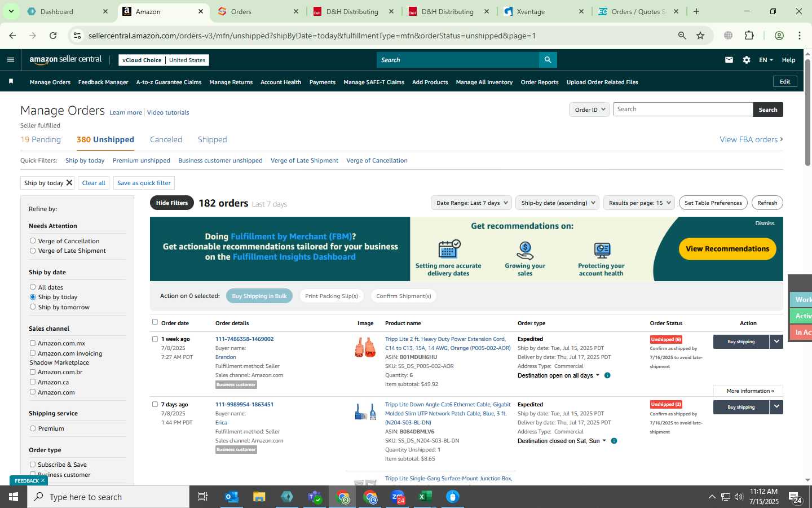
Task: Open the messages envelope icon
Action: [x=729, y=60]
